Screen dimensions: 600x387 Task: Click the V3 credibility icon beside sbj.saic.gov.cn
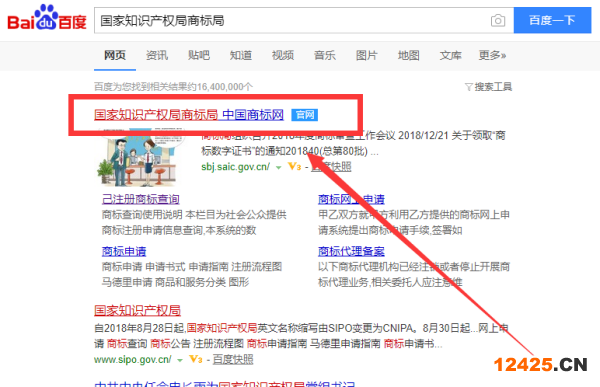click(x=295, y=167)
